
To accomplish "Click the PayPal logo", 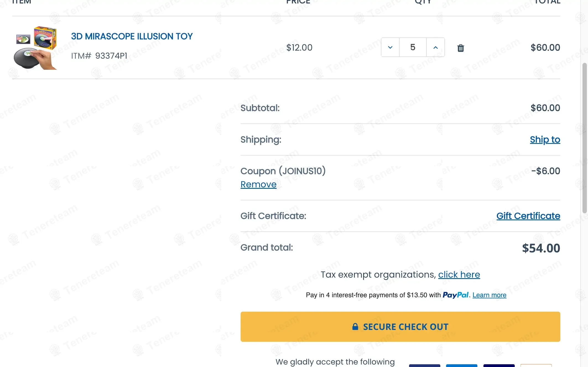I will point(456,295).
